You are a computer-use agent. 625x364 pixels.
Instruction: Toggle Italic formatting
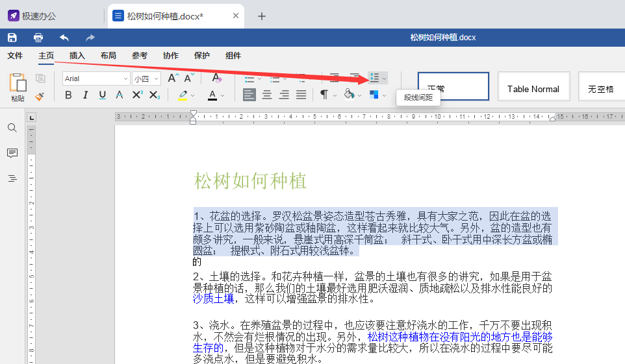coord(86,95)
